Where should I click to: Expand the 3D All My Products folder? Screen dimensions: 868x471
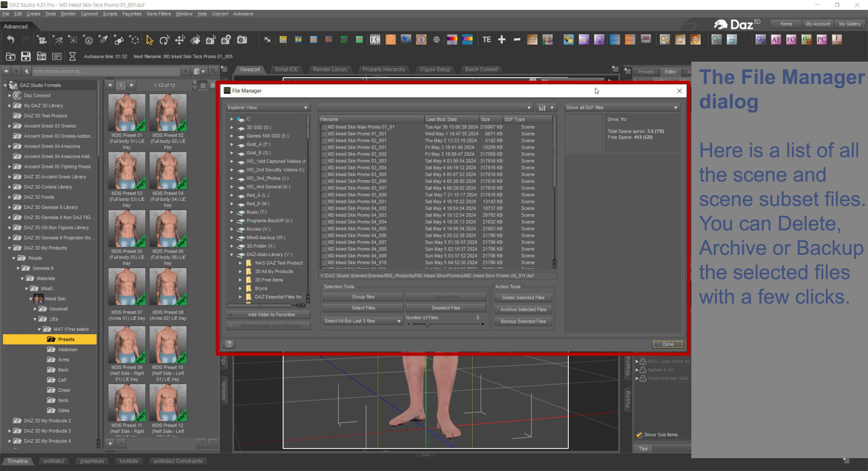[x=240, y=272]
